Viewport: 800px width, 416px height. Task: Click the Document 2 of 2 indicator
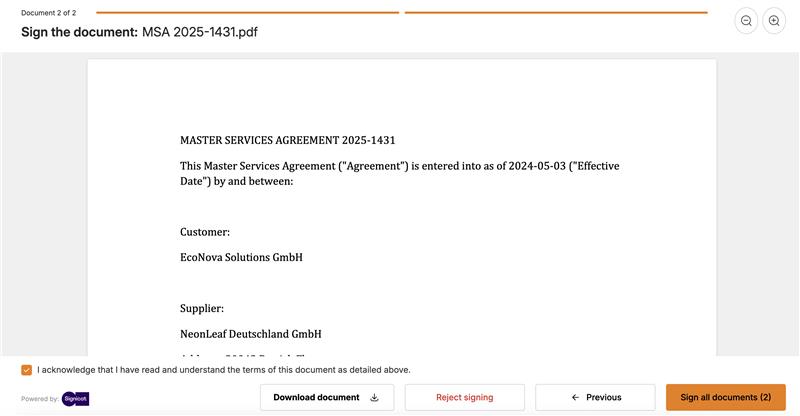(x=48, y=13)
